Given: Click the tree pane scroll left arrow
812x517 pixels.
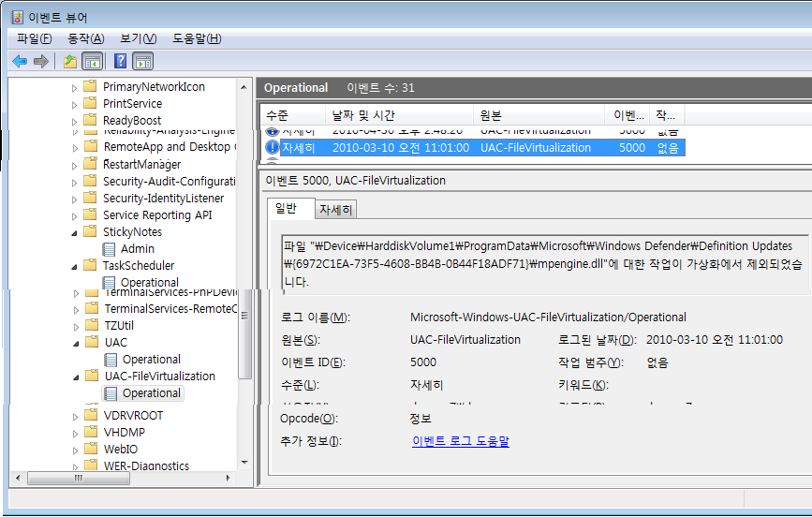Looking at the screenshot, I should pyautogui.click(x=18, y=478).
